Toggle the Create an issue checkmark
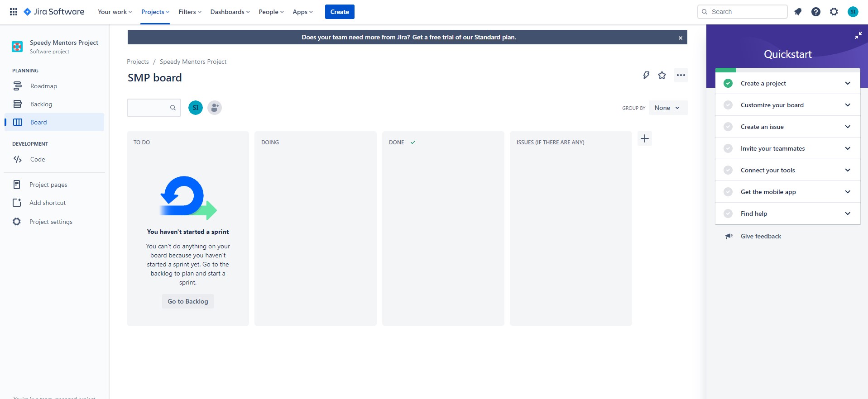 click(x=728, y=127)
